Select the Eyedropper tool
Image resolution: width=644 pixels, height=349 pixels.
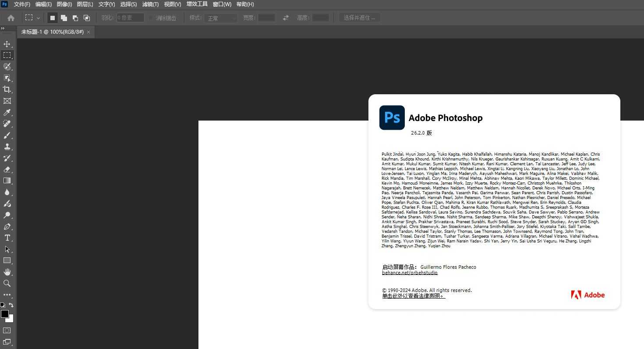pos(7,113)
